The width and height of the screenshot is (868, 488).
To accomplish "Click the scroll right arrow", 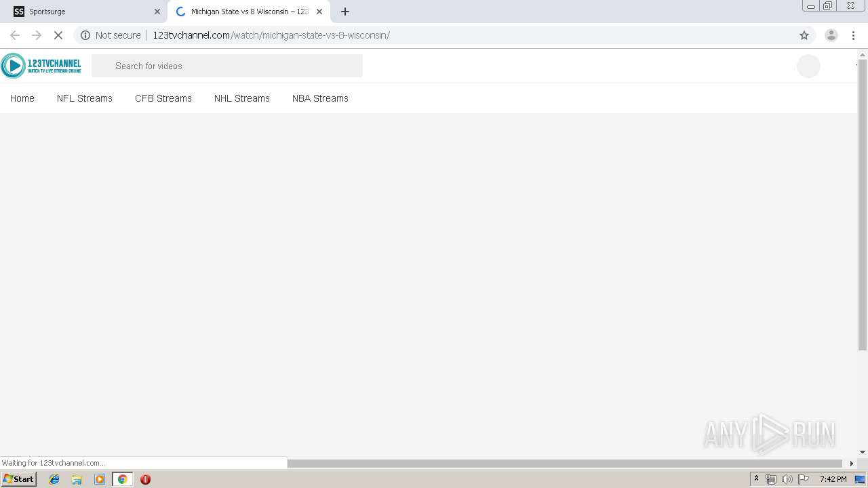I will click(x=852, y=464).
